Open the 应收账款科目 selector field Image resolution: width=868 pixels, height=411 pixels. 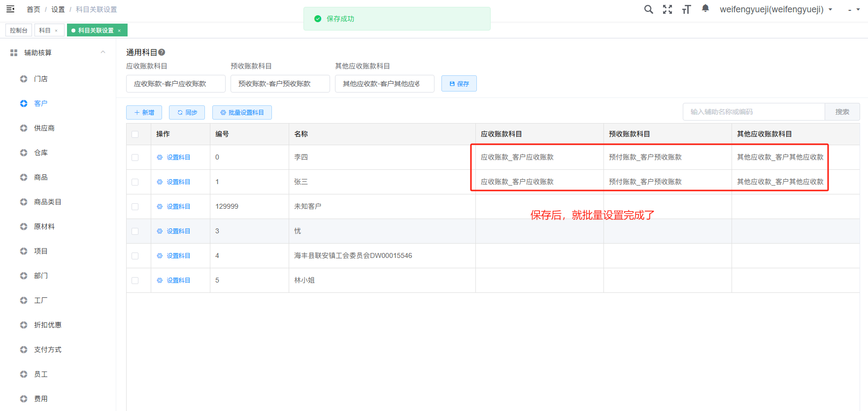click(176, 84)
